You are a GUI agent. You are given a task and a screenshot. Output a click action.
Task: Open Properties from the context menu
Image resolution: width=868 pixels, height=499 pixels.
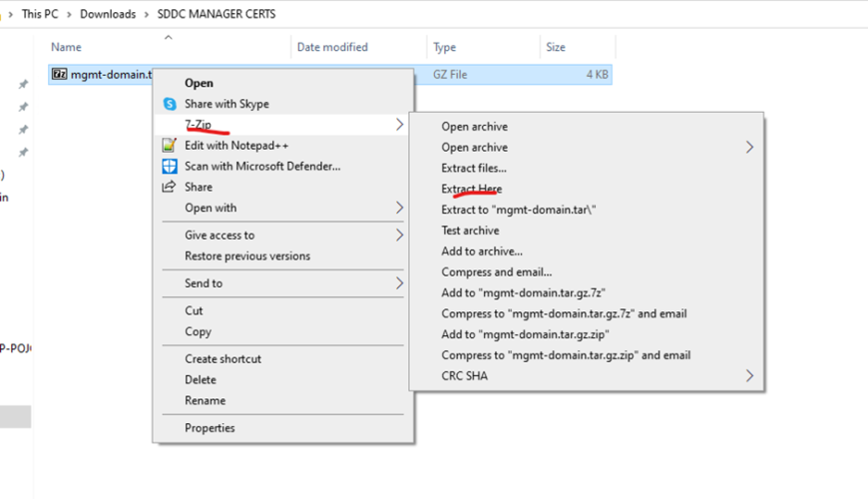tap(210, 428)
